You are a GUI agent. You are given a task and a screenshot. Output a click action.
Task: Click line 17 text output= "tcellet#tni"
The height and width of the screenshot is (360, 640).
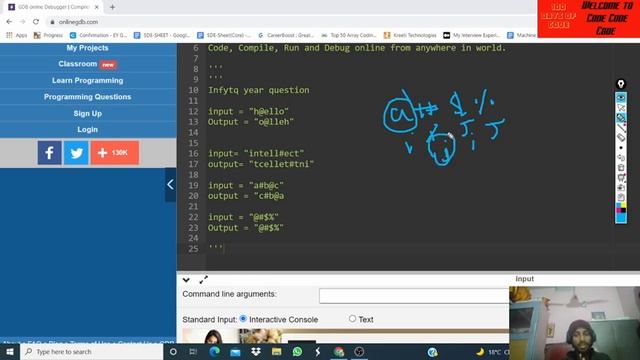coord(261,164)
